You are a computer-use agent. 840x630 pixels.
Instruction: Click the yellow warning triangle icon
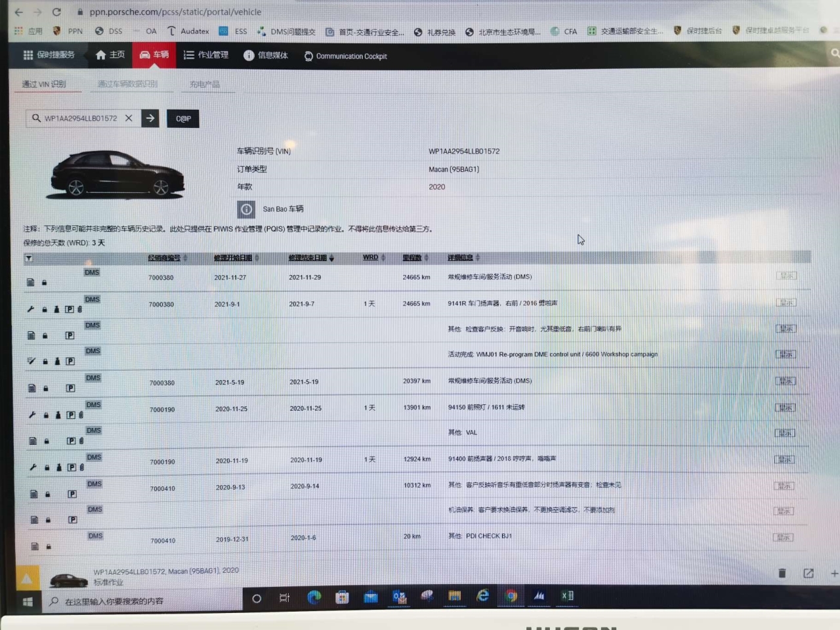[26, 578]
